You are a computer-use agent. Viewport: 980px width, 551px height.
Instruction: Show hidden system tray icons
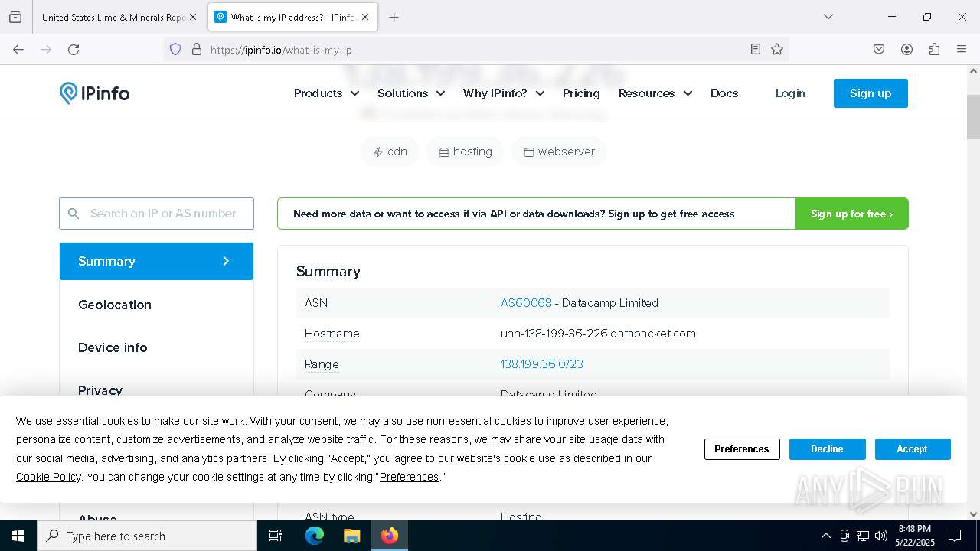point(825,536)
